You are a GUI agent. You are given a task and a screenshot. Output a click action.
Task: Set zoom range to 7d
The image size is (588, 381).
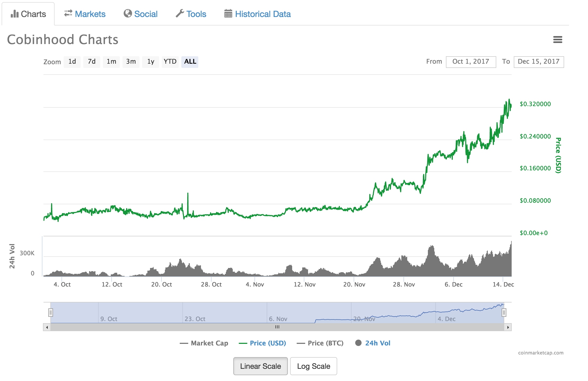coord(92,62)
